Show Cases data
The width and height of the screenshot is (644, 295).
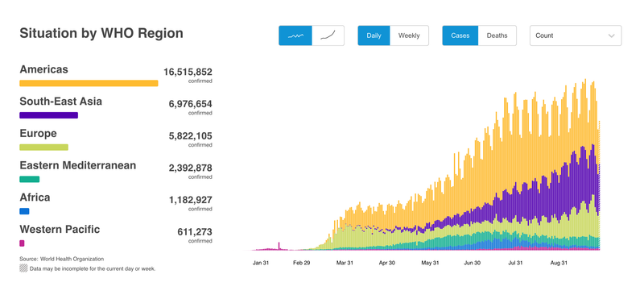(460, 35)
